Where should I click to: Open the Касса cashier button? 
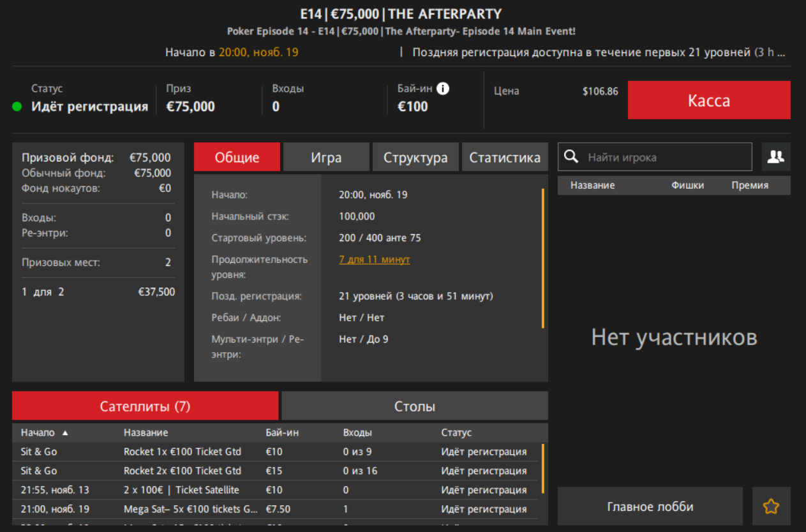coord(708,100)
